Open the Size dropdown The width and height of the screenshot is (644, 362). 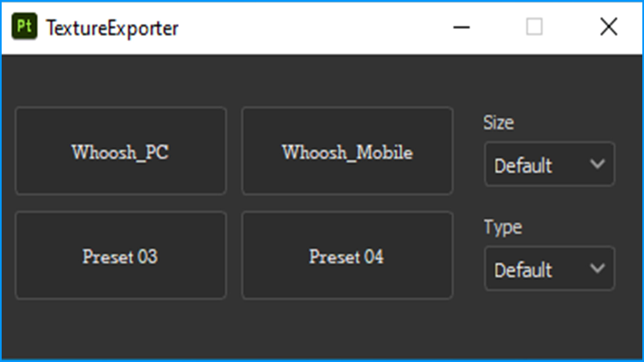549,164
